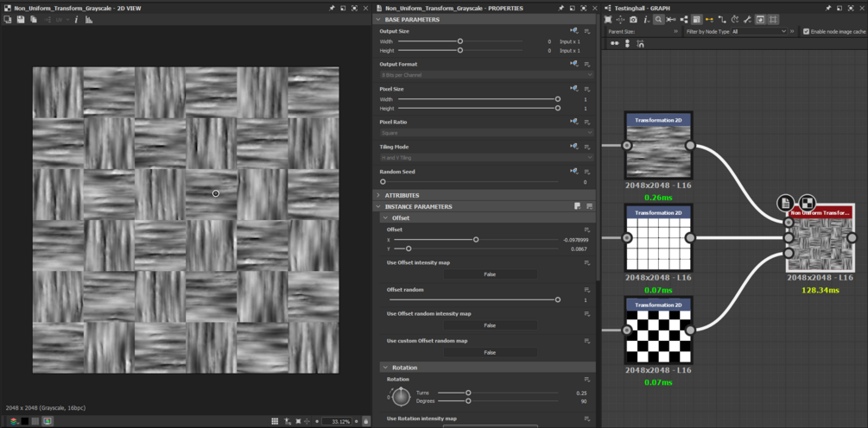Screen dimensions: 868x428
Task: Open the Filter by Node Type dropdown
Action: 758,31
